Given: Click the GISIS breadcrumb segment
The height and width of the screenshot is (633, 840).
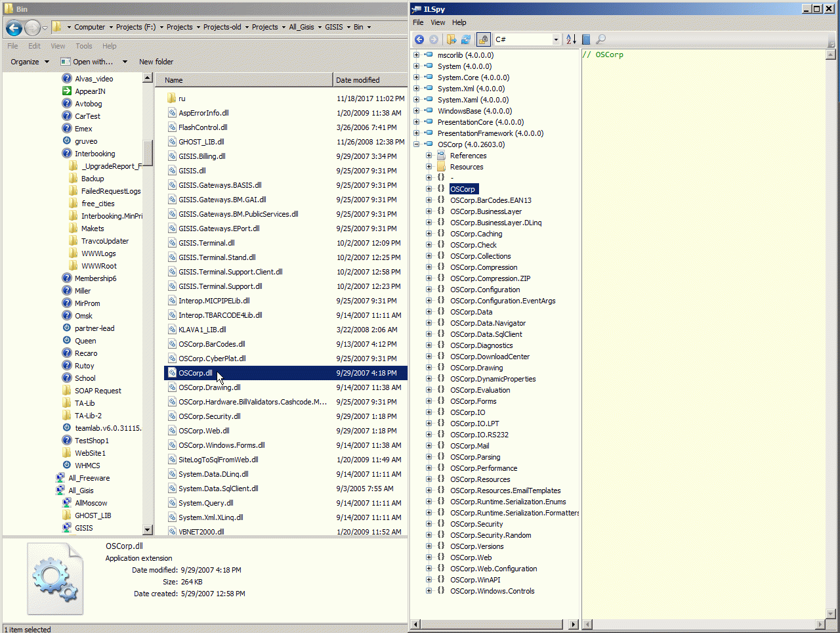Looking at the screenshot, I should tap(334, 27).
